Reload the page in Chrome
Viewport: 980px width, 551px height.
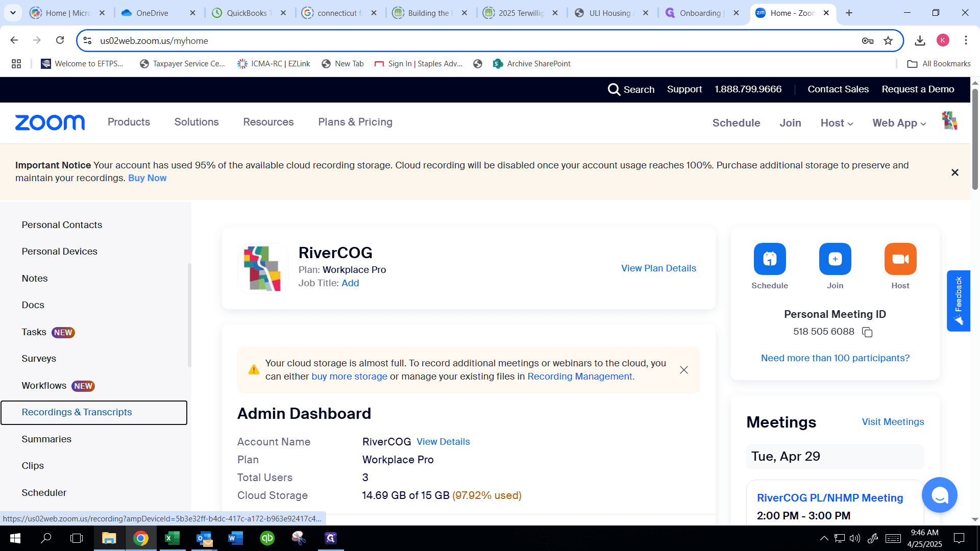coord(60,40)
